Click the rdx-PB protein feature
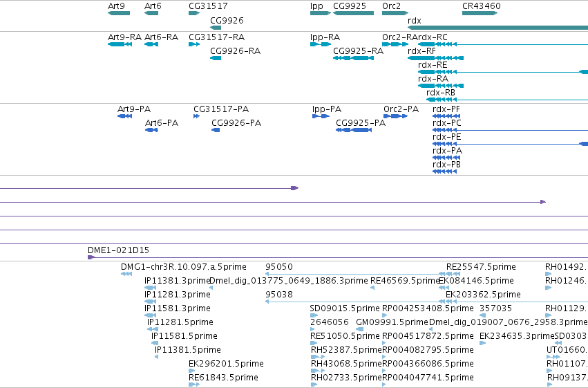Image resolution: width=588 pixels, height=388 pixels. pos(444,172)
